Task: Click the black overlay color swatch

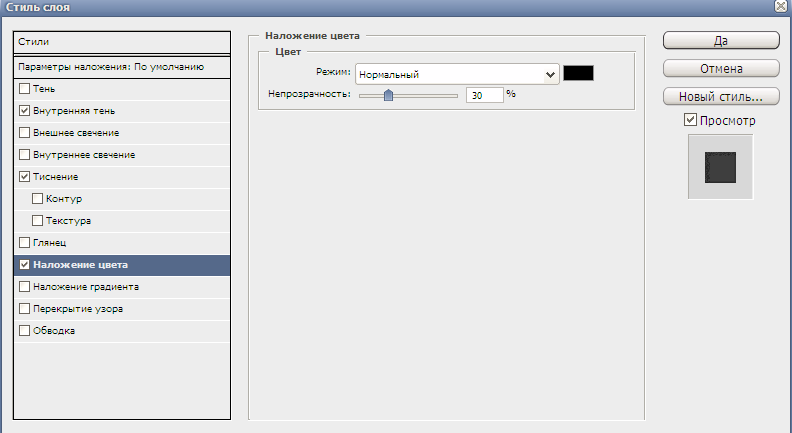Action: pos(578,73)
